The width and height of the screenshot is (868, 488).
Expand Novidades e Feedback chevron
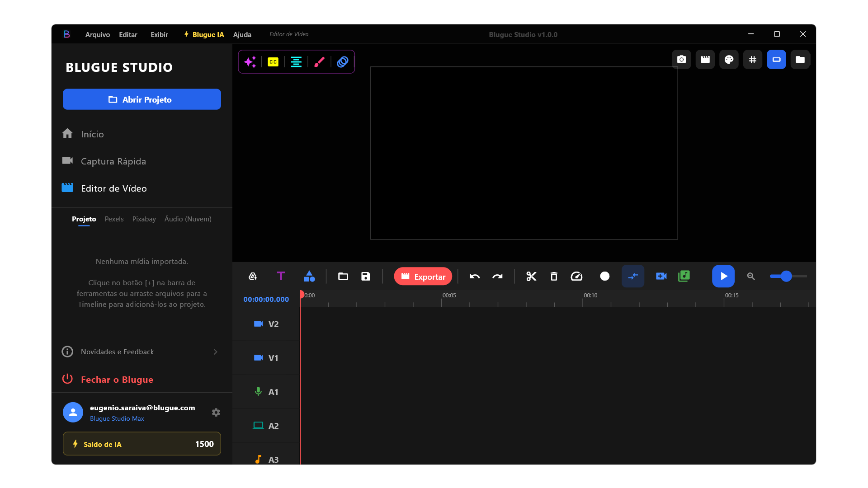[x=216, y=352]
